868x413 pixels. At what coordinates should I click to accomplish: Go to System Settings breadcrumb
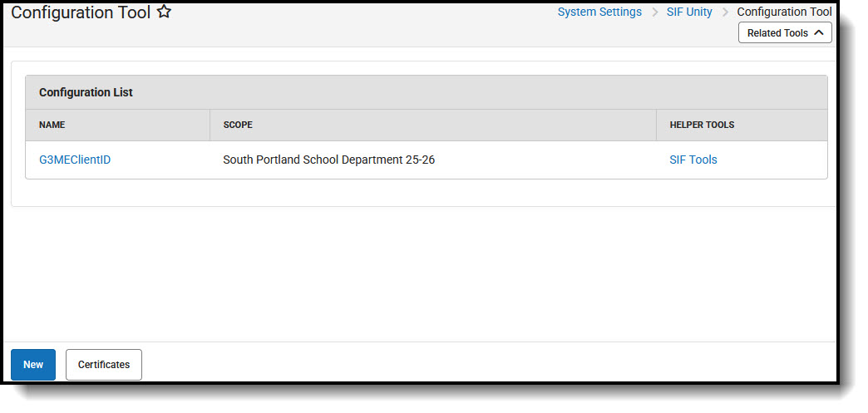tap(599, 12)
